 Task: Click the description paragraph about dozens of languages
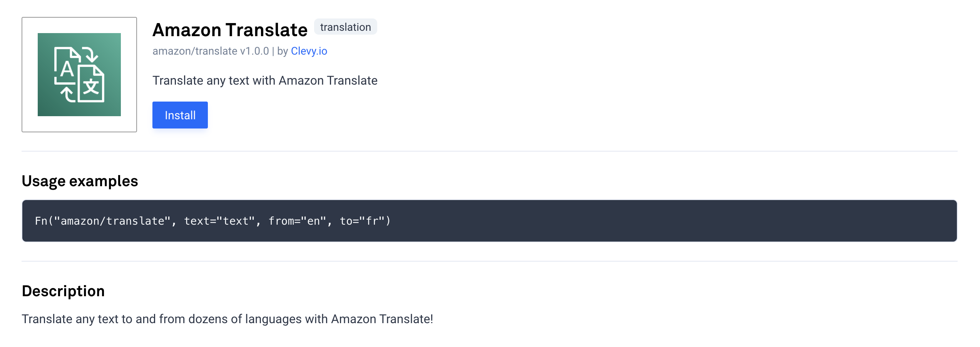pyautogui.click(x=227, y=319)
